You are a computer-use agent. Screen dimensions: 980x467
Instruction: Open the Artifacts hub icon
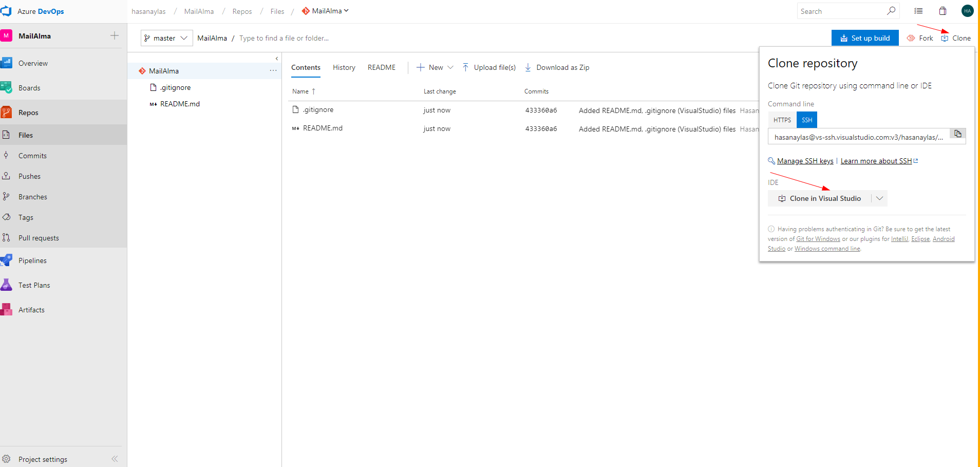(x=6, y=310)
